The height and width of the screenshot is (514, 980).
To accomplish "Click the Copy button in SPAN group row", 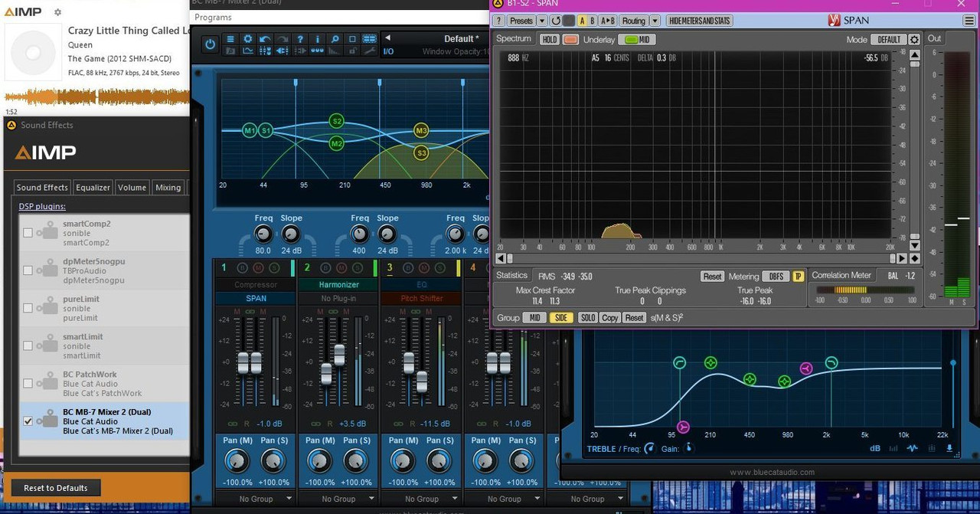I will coord(609,317).
